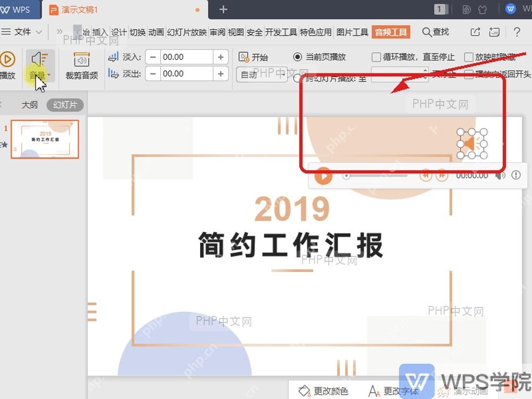Switch to the 插入 tab
532x399 pixels.
[100, 32]
